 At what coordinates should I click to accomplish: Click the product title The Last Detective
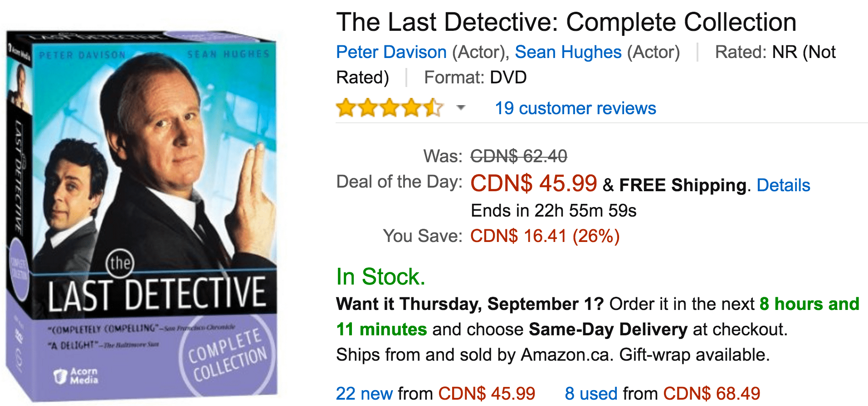tap(566, 22)
